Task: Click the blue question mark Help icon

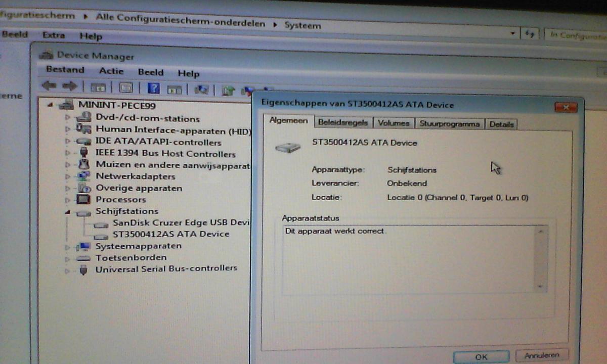Action: coord(154,88)
